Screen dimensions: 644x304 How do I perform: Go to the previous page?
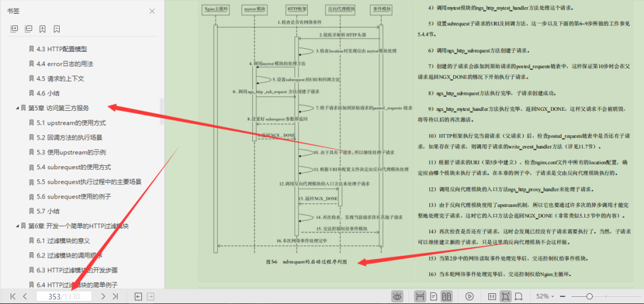pos(24,296)
